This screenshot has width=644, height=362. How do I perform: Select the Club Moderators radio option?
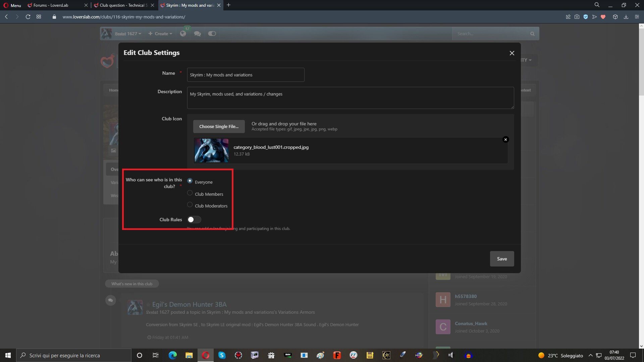190,205
